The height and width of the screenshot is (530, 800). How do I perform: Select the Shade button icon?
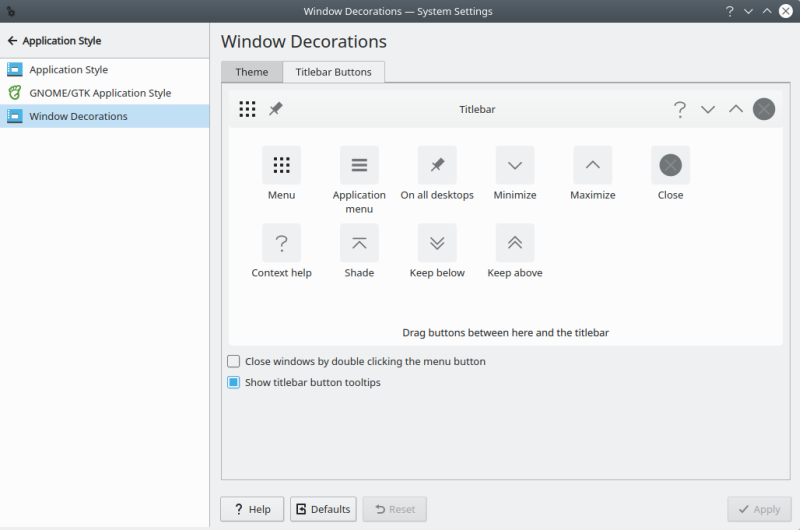point(359,243)
